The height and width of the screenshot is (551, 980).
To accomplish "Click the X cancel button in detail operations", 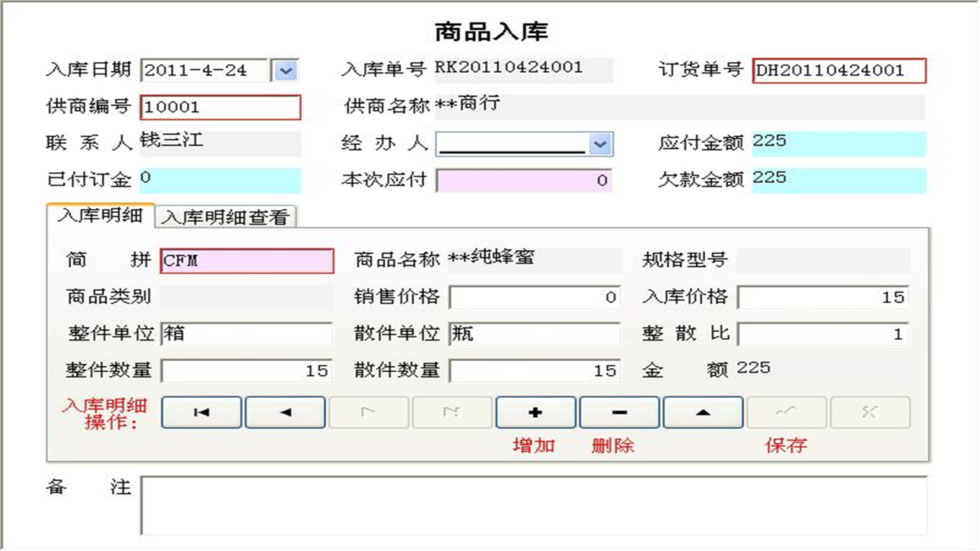I will 869,412.
